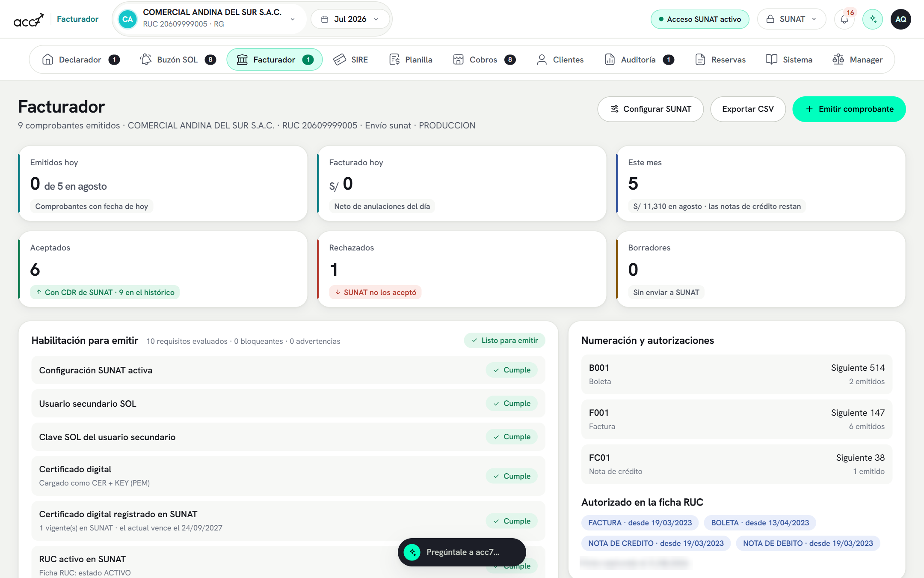Open notifications bell with 16 badge
924x578 pixels.
844,19
